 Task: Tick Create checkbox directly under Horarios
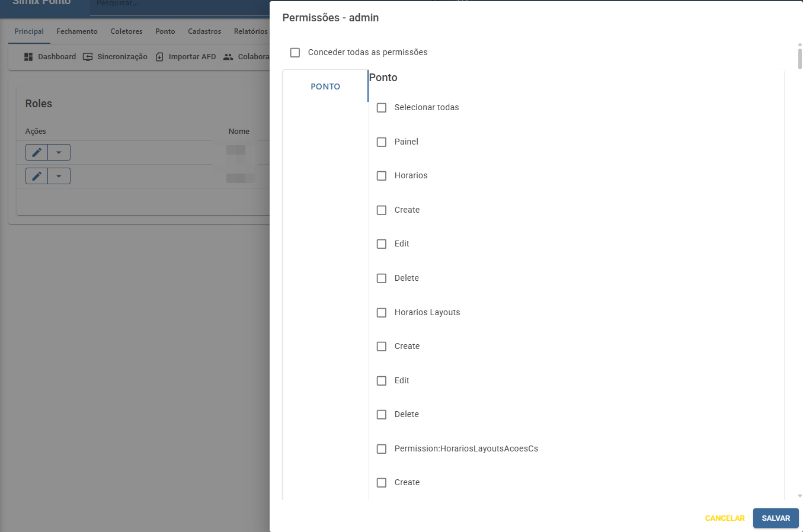point(382,210)
